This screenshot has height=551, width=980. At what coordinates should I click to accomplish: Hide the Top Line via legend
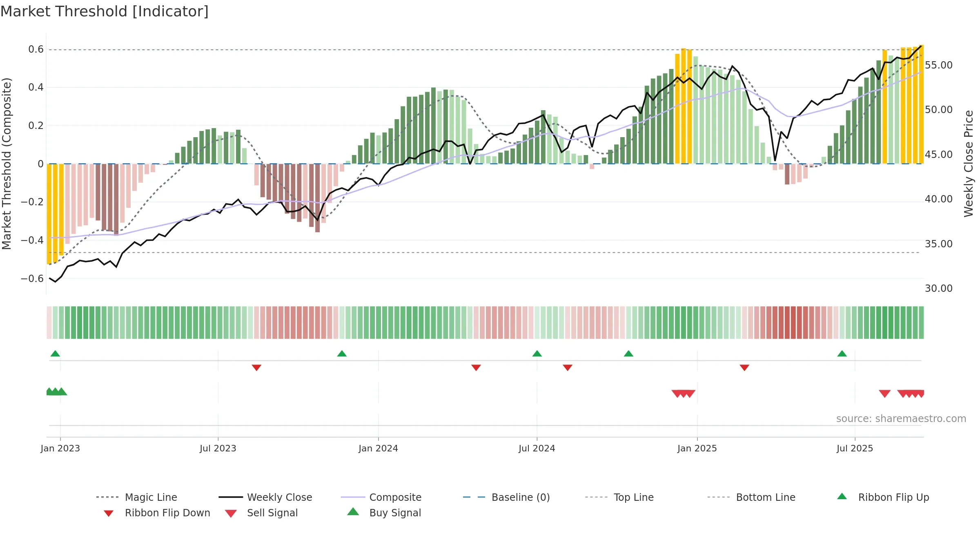[x=619, y=497]
